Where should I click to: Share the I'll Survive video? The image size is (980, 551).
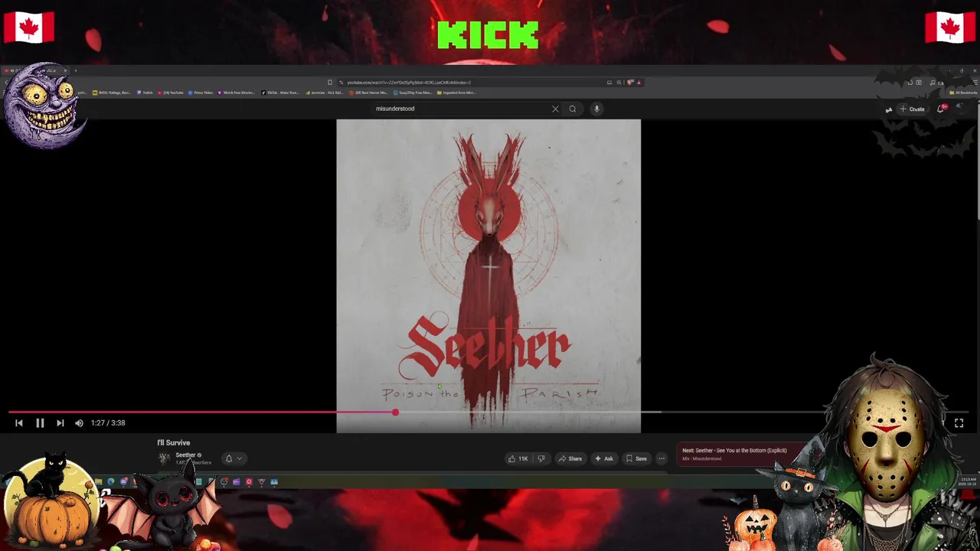[x=570, y=458]
